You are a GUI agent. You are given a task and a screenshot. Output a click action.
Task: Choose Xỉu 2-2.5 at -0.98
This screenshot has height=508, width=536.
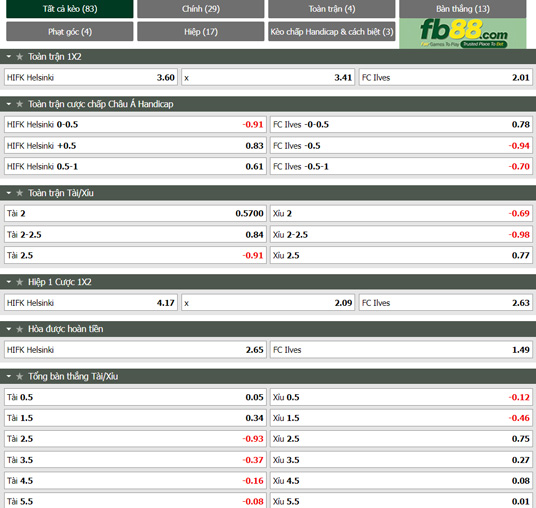(401, 235)
